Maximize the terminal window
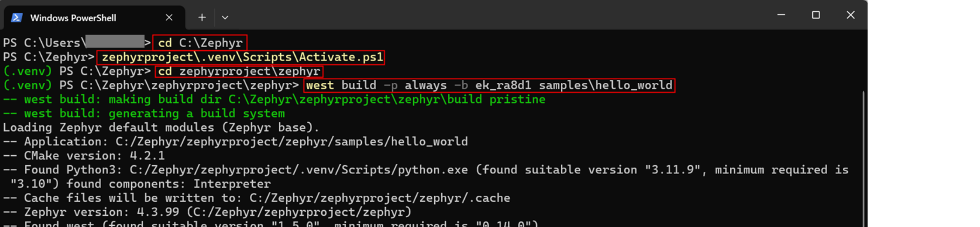Viewport: 980px width, 227px height. pos(816,15)
